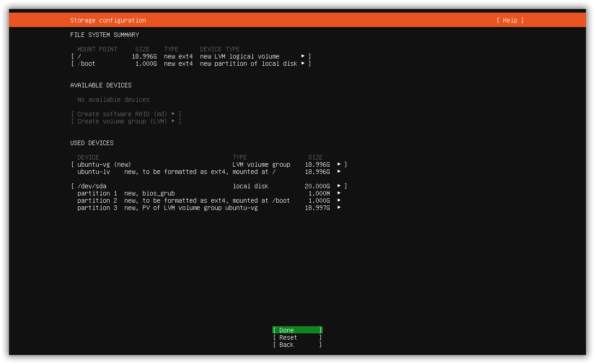
Task: Click Create volume group (LVM) option
Action: (x=126, y=121)
